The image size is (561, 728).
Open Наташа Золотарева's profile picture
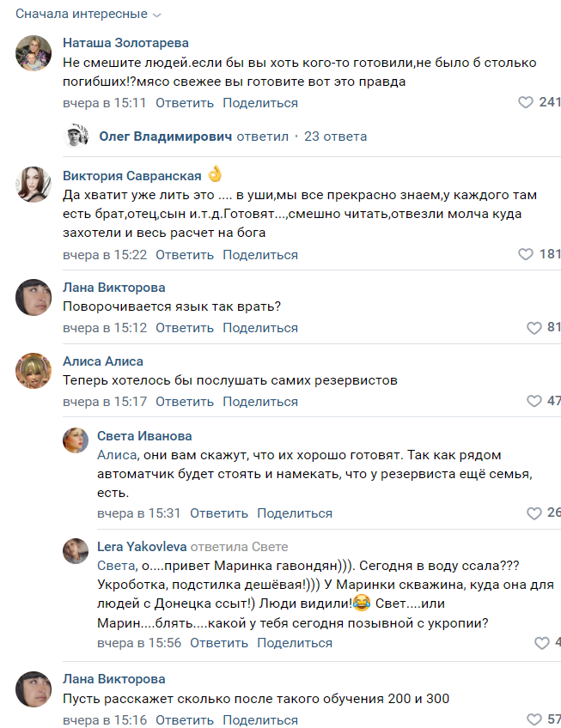(34, 53)
